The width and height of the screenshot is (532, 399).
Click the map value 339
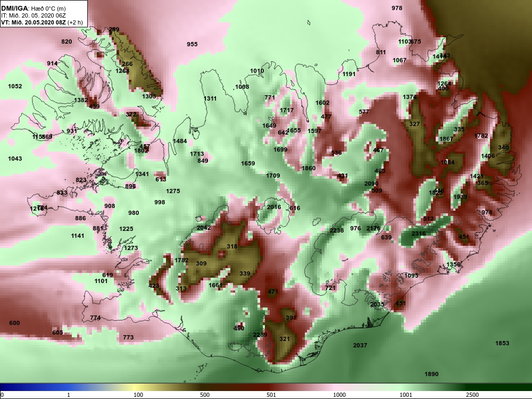point(245,273)
